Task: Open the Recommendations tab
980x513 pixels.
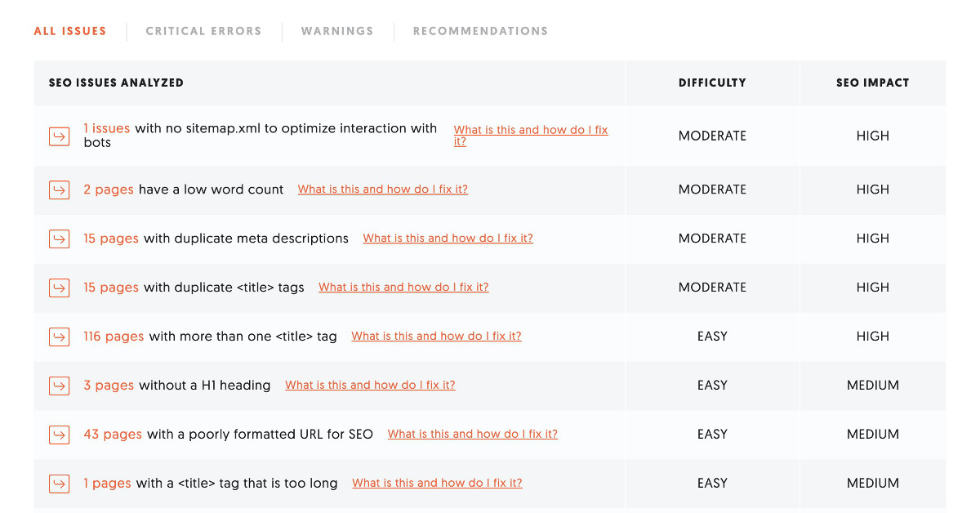Action: coord(480,31)
